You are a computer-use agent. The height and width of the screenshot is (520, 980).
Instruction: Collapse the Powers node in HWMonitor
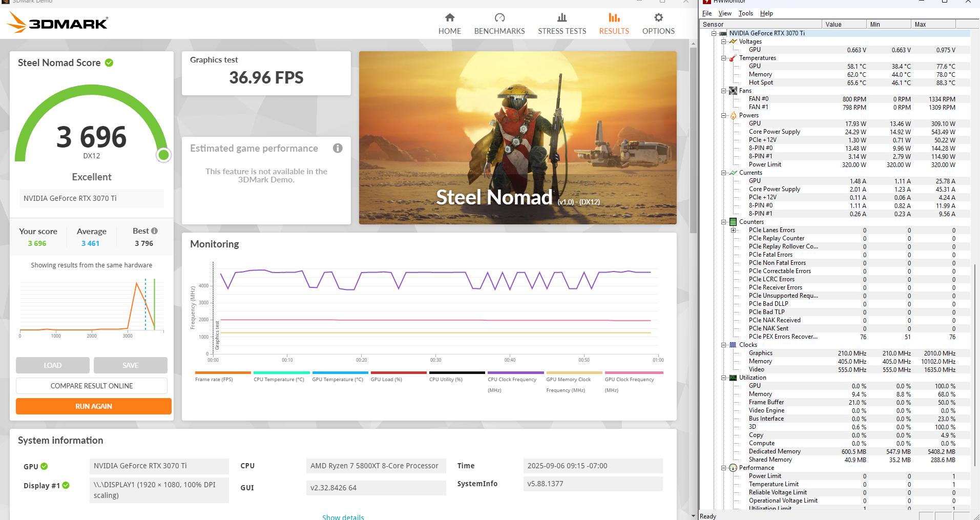pyautogui.click(x=723, y=115)
